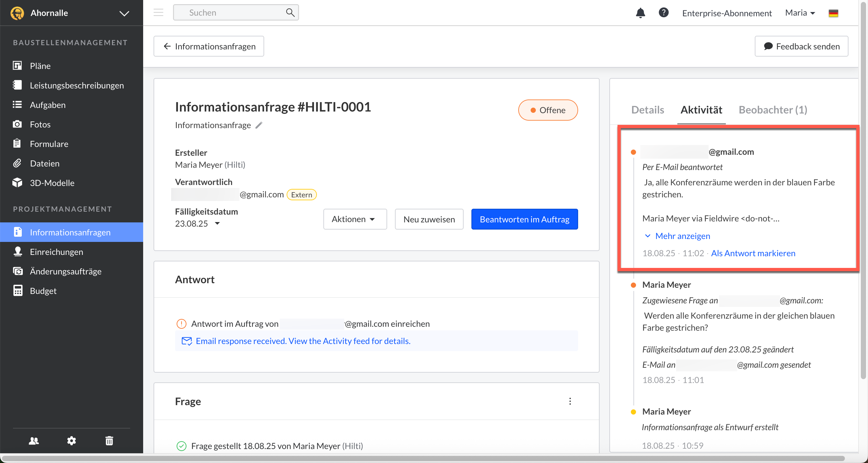The image size is (868, 463).
Task: Open the help question mark icon
Action: tap(663, 13)
